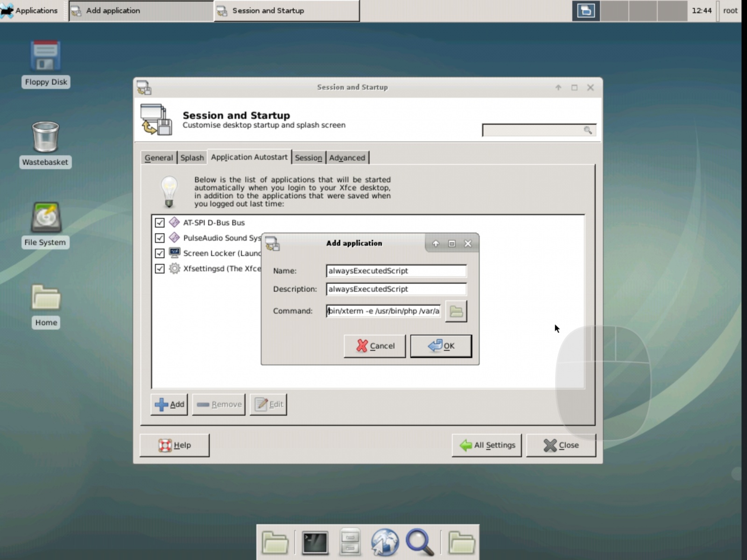
Task: Focus the settings search box
Action: pyautogui.click(x=539, y=130)
